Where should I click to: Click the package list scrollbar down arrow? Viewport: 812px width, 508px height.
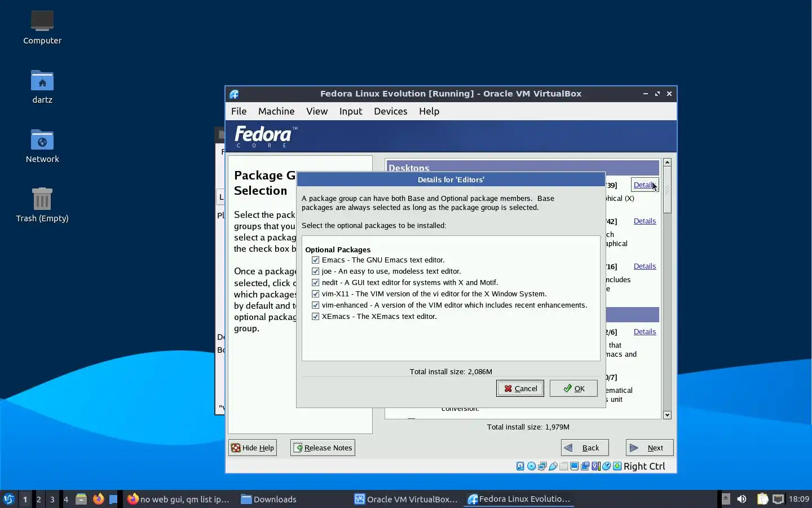[668, 415]
